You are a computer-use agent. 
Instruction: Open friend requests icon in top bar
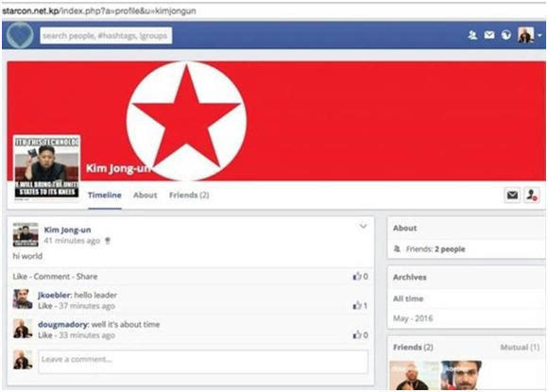coord(472,35)
